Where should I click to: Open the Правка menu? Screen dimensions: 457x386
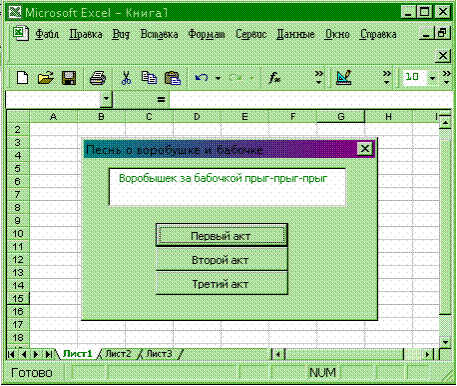(86, 34)
